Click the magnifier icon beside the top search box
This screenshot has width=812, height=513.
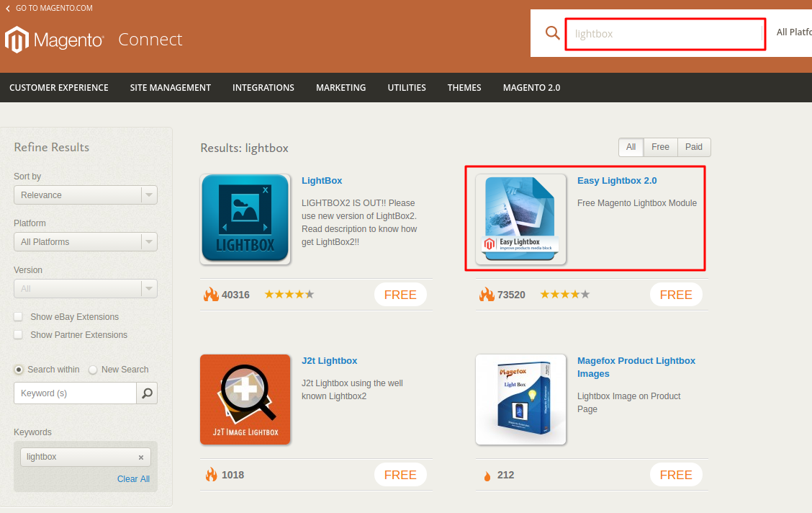click(x=553, y=33)
